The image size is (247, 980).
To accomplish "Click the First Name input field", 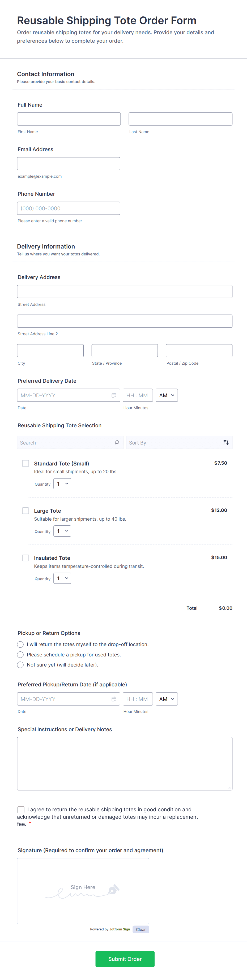I will 69,119.
